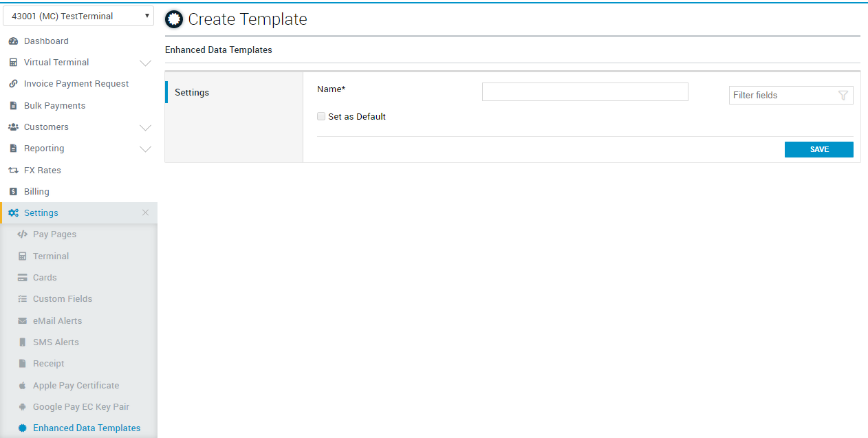Expand the Reporting menu chevron

tap(145, 149)
